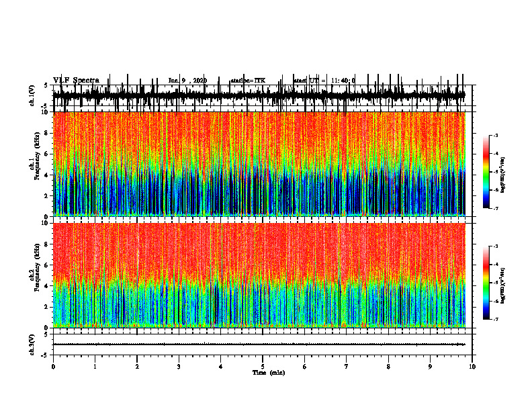Image resolution: width=532 pixels, height=411 pixels.
Task: Click the "5" voltage tick on ch.1(V) axis
Action: click(x=46, y=85)
